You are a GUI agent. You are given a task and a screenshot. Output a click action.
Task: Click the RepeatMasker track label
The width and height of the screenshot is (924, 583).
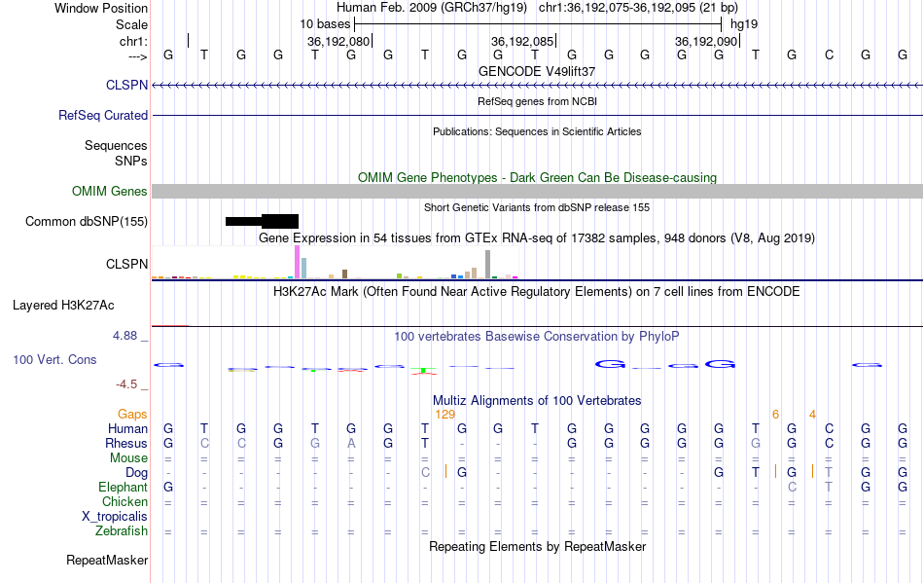(x=107, y=560)
